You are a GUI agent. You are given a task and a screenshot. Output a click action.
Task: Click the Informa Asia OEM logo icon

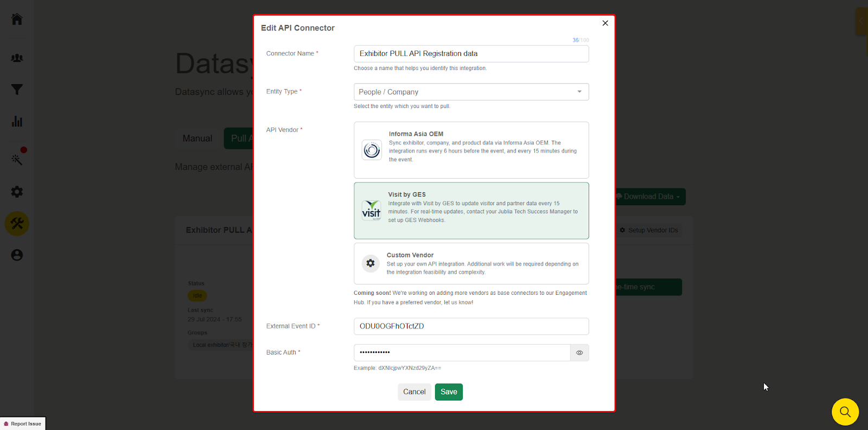coord(372,150)
